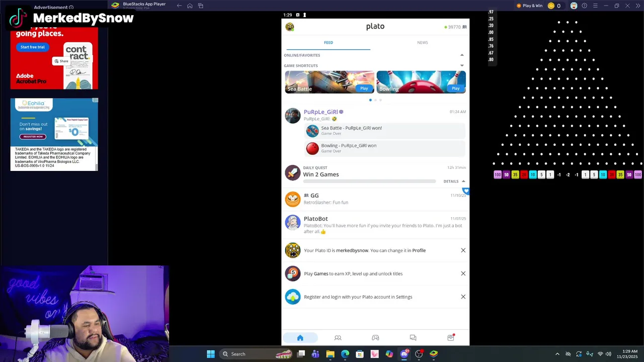Select the first shortcuts page dot
This screenshot has width=644, height=362.
[x=370, y=100]
